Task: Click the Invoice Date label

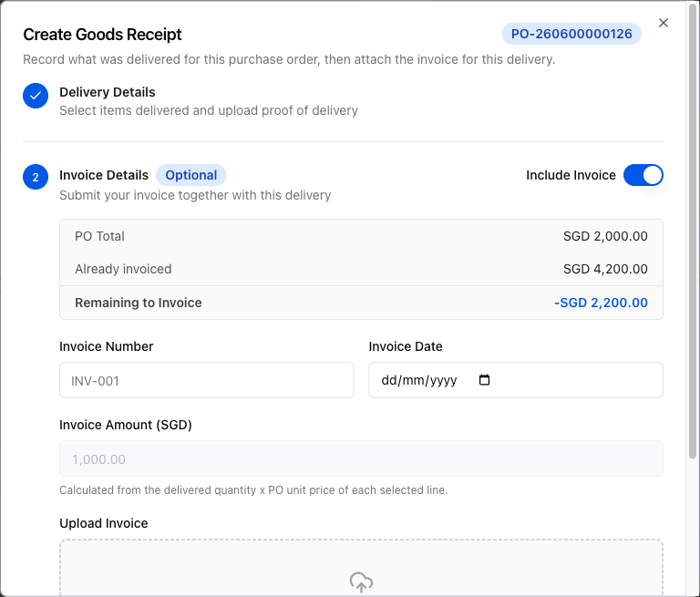Action: coord(406,346)
